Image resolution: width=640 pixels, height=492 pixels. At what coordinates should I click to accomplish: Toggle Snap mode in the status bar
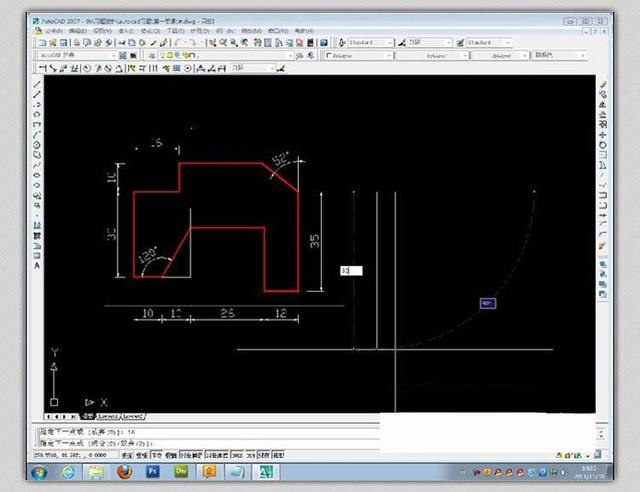pos(127,454)
